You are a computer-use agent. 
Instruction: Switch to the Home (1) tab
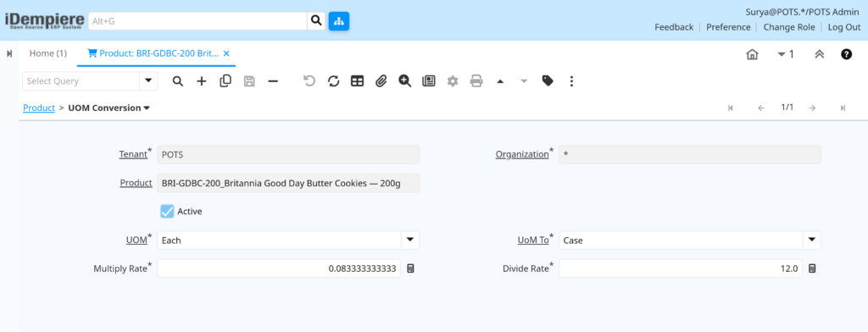click(48, 53)
